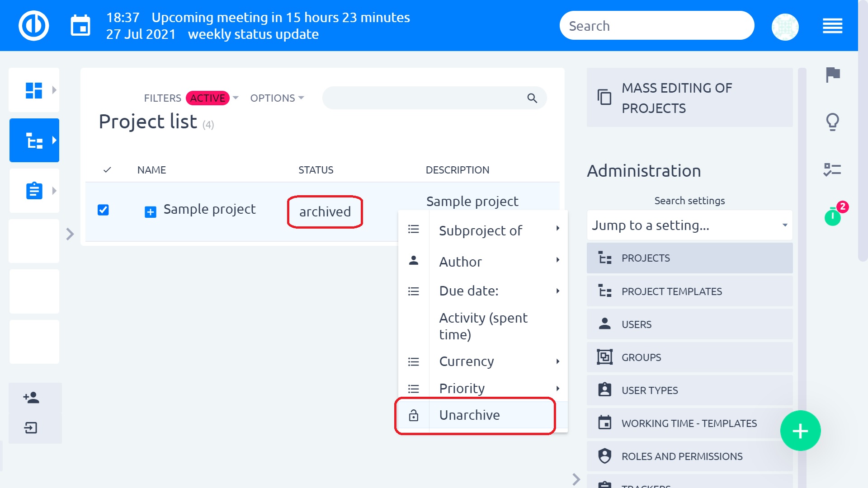
Task: Uncheck the Sample project row checkbox
Action: coord(103,210)
